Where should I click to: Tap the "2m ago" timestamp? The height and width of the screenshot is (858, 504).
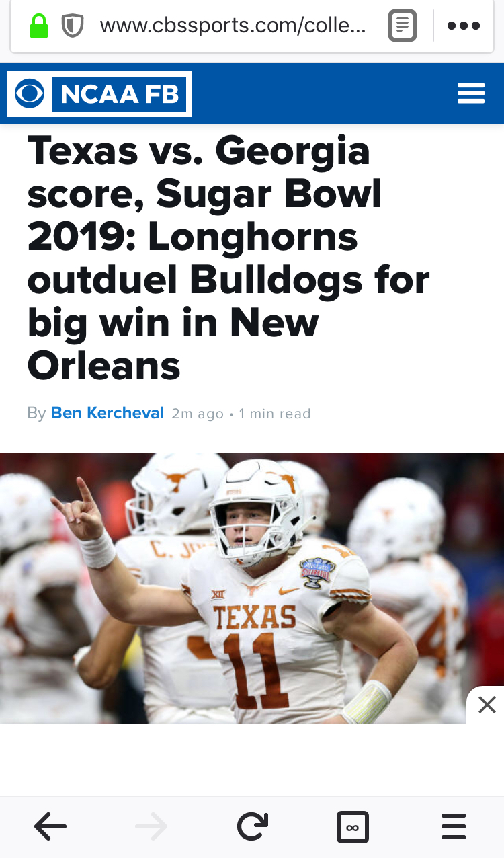point(197,414)
